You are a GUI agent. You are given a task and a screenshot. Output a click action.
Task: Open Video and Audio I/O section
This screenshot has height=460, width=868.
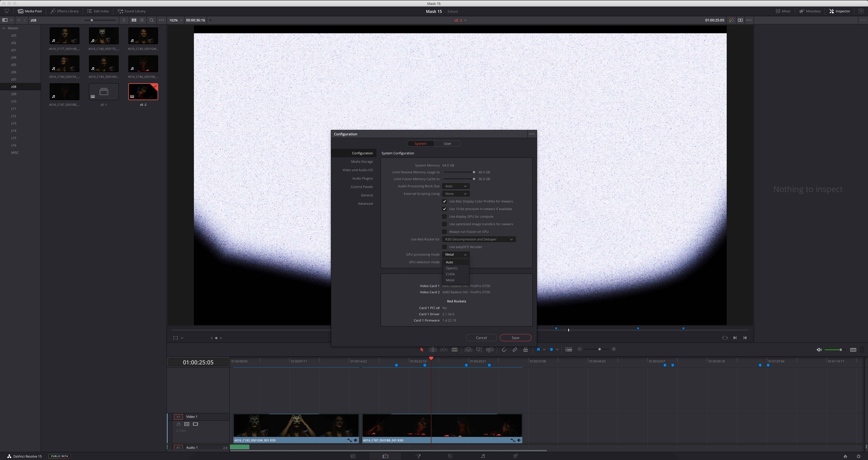pyautogui.click(x=358, y=170)
